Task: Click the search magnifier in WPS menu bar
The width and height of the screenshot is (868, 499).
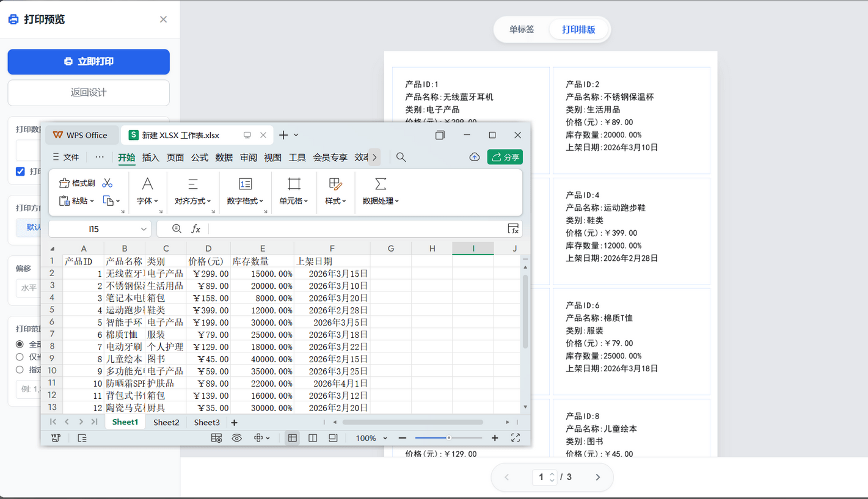Action: tap(401, 157)
